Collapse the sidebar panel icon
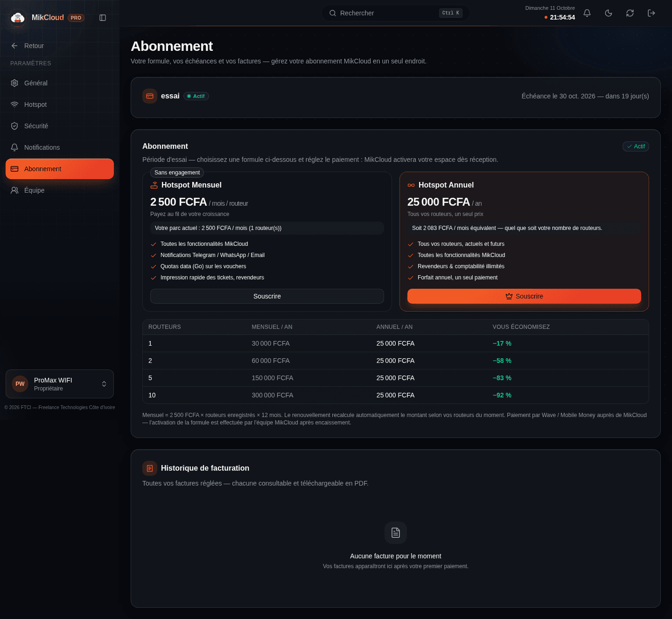This screenshot has height=619, width=672. [103, 18]
